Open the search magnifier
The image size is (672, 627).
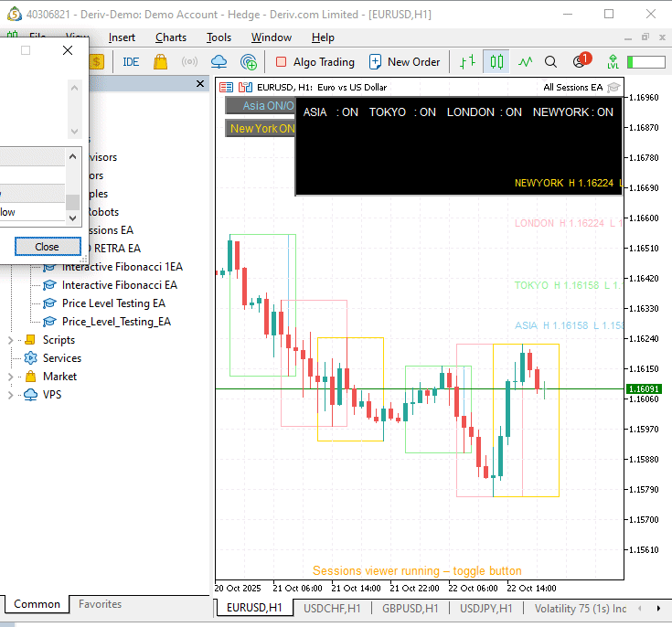[x=550, y=62]
